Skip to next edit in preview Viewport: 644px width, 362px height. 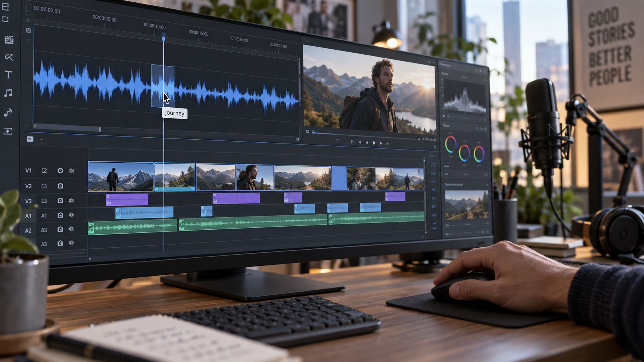(387, 143)
